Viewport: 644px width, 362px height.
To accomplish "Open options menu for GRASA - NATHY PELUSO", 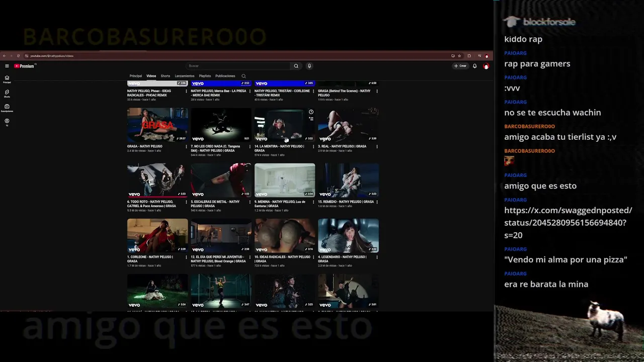I will (186, 146).
